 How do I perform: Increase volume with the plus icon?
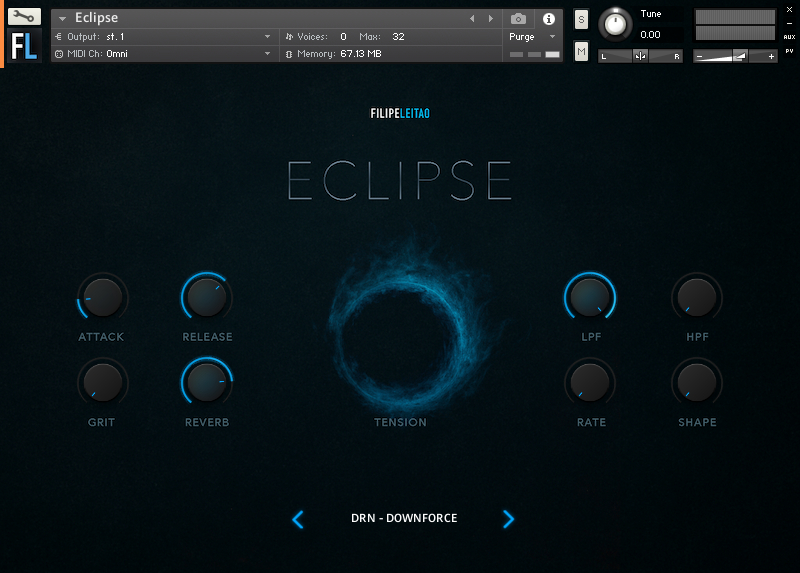pos(771,57)
